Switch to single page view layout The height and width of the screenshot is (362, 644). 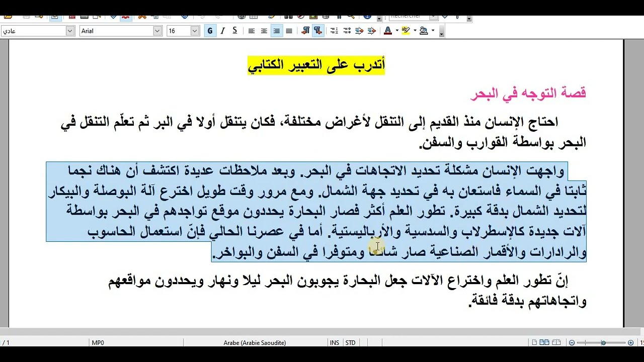pyautogui.click(x=535, y=342)
